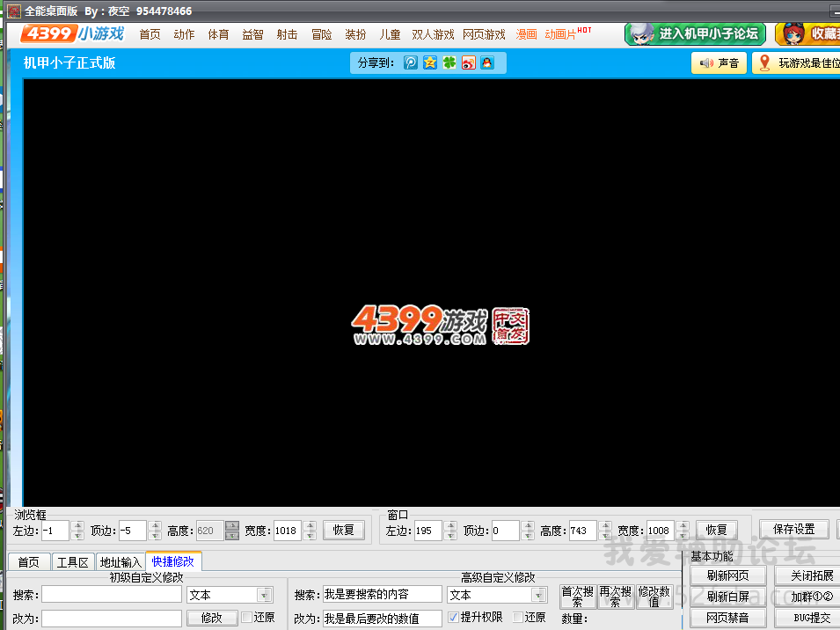Decrease 窗口 顶边 value with down arrow

coord(528,535)
